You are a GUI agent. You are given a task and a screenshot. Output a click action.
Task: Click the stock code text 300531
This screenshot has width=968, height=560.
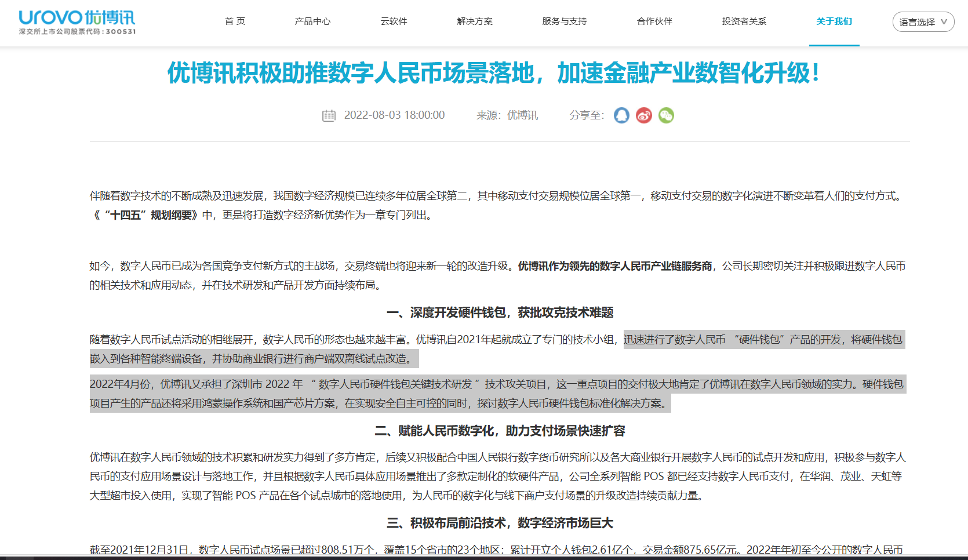[121, 32]
